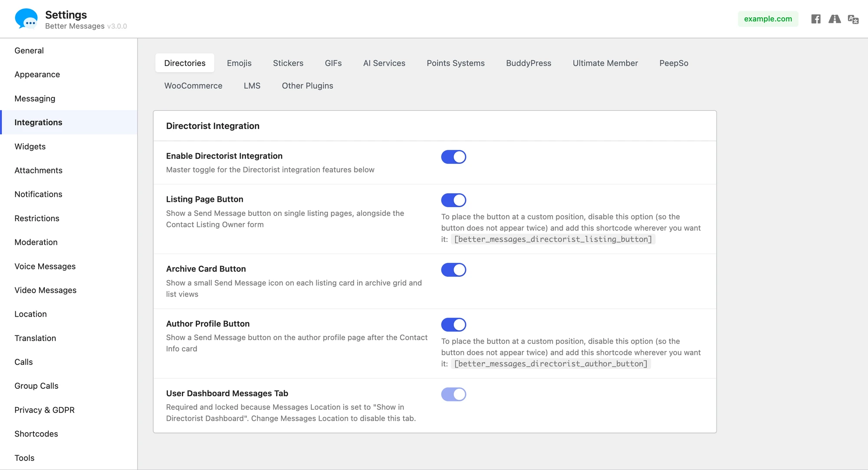Click the example.com site badge
The height and width of the screenshot is (470, 868).
pos(768,19)
